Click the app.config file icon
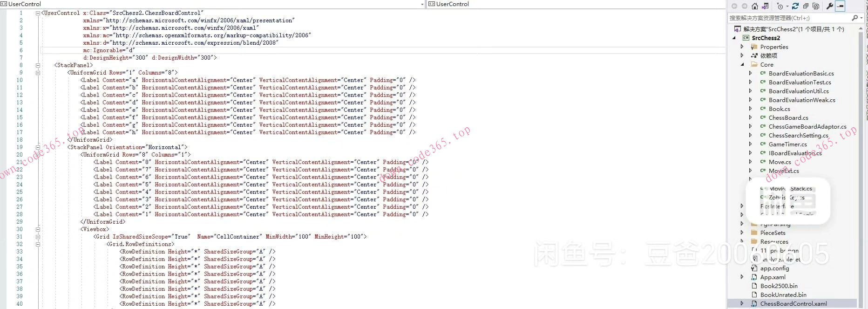This screenshot has width=868, height=309. pyautogui.click(x=754, y=268)
